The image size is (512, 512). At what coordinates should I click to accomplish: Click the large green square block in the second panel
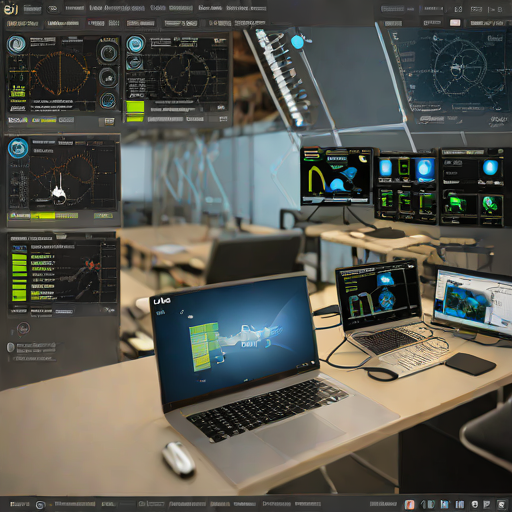(x=135, y=108)
